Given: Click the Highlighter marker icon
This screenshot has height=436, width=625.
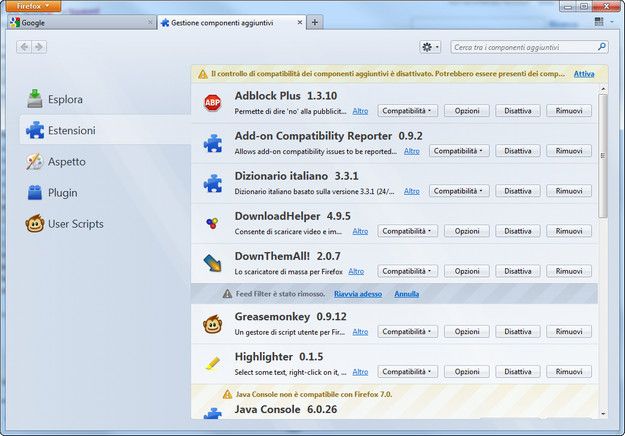Looking at the screenshot, I should [212, 363].
